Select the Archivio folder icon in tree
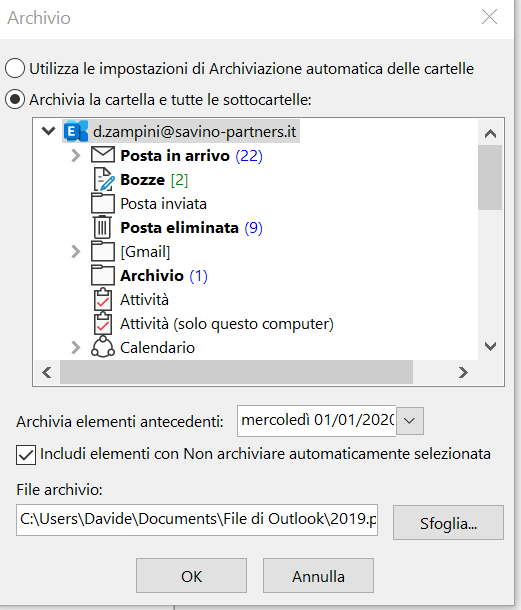The width and height of the screenshot is (521, 610). 103,275
